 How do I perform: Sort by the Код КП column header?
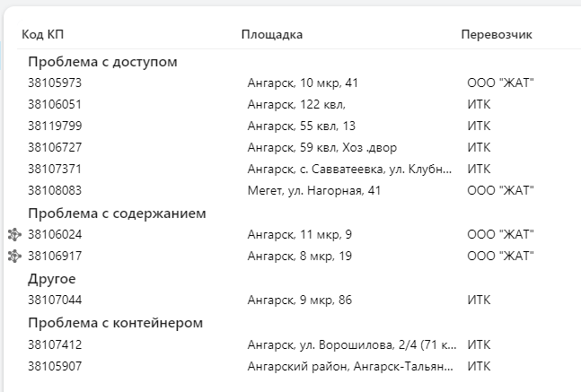42,34
